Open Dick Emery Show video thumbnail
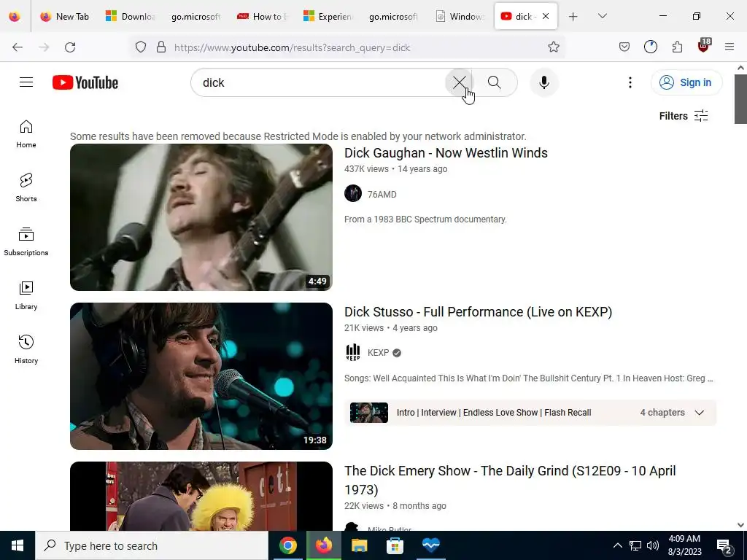 201,496
